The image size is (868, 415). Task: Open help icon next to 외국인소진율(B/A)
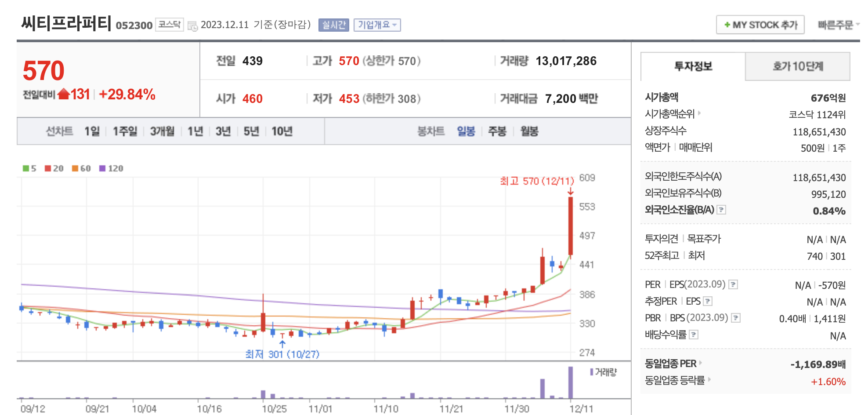pos(721,210)
